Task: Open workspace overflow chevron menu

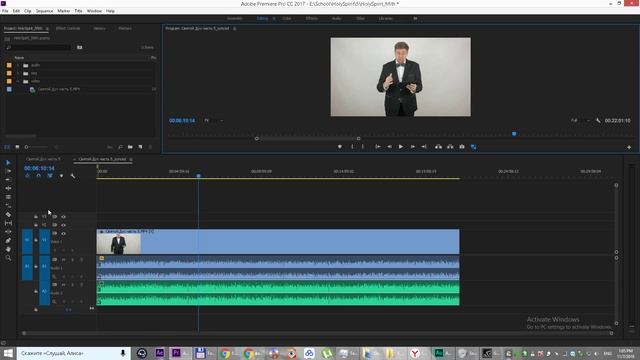Action: [415, 18]
